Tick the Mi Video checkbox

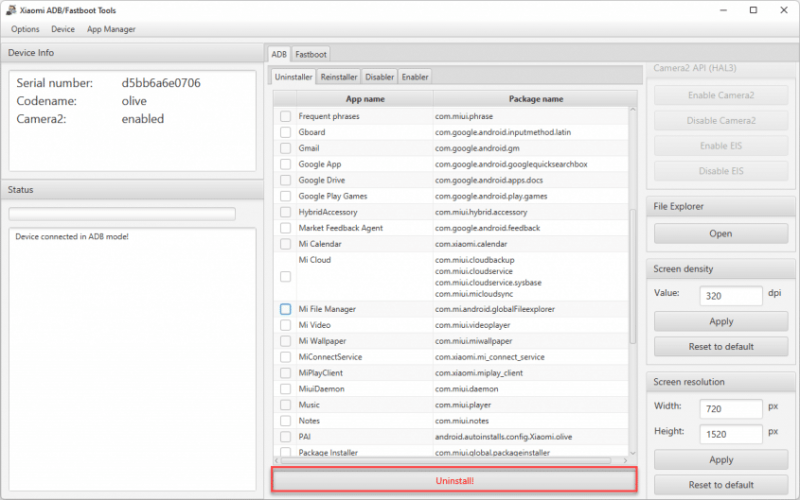[285, 325]
